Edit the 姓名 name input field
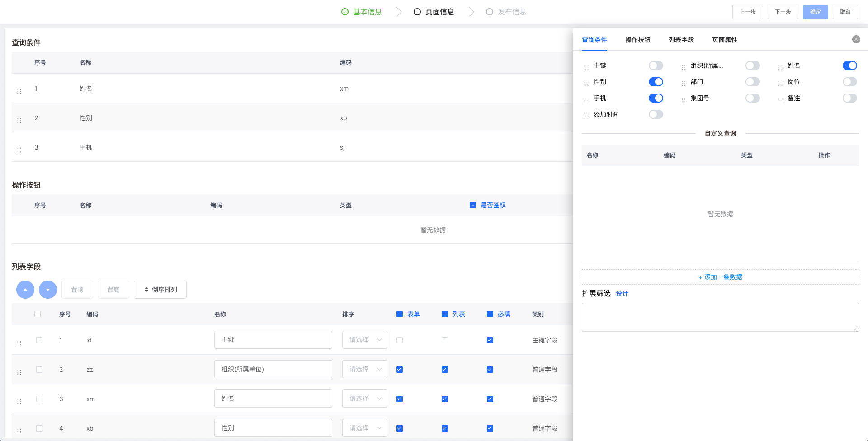The width and height of the screenshot is (868, 441). (x=273, y=399)
